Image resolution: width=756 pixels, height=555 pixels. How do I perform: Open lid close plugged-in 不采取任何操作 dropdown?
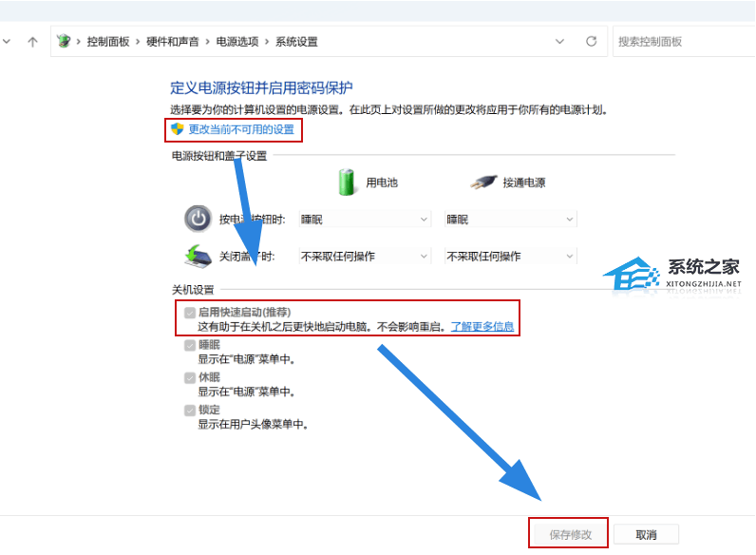click(510, 257)
